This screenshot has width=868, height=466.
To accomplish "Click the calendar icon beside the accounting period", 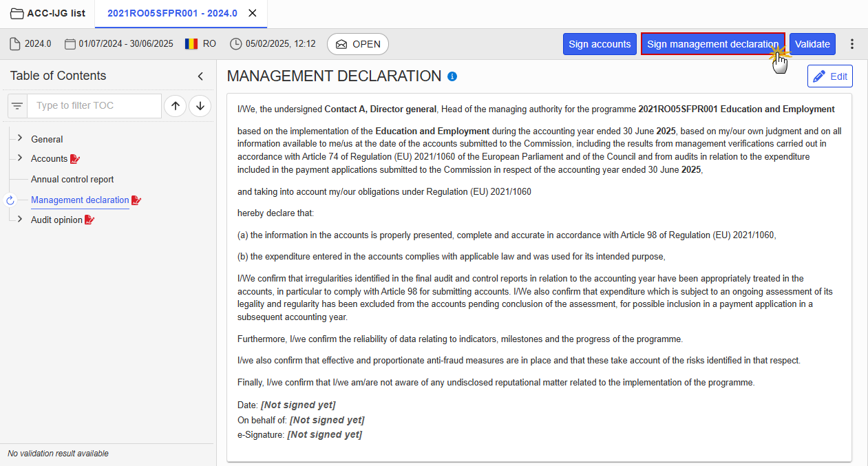I will (70, 44).
